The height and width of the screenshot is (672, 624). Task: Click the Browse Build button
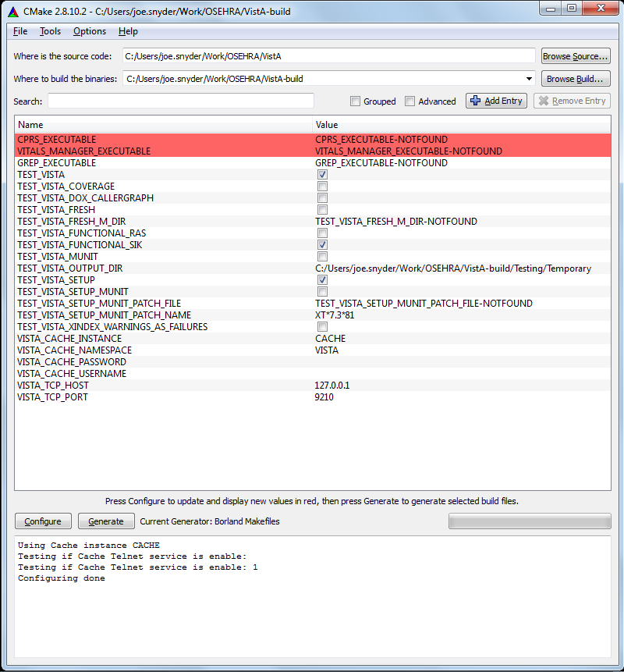point(576,79)
